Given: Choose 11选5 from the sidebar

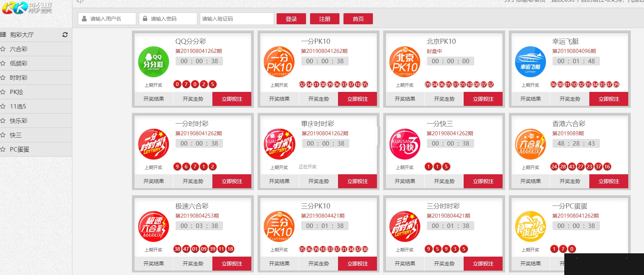Looking at the screenshot, I should point(18,106).
